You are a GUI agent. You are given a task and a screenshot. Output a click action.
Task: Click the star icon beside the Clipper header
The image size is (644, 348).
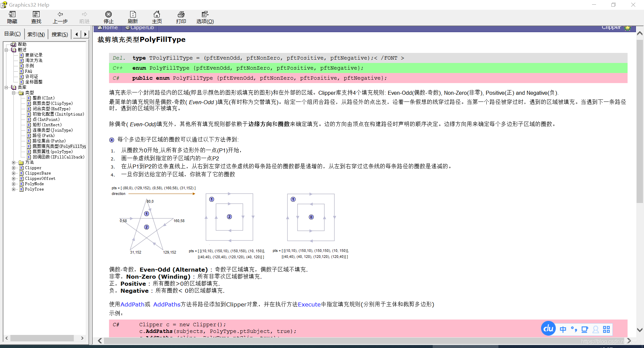(628, 28)
